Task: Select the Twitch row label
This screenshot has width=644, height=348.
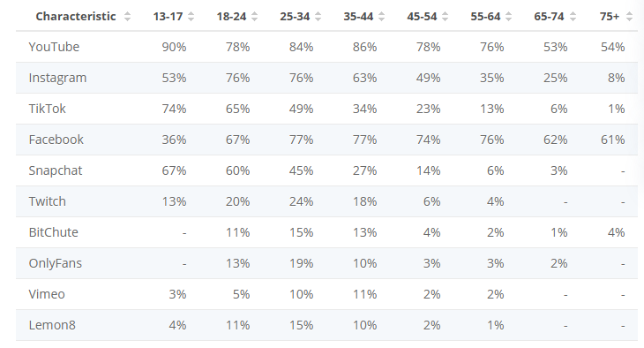Action: point(47,201)
